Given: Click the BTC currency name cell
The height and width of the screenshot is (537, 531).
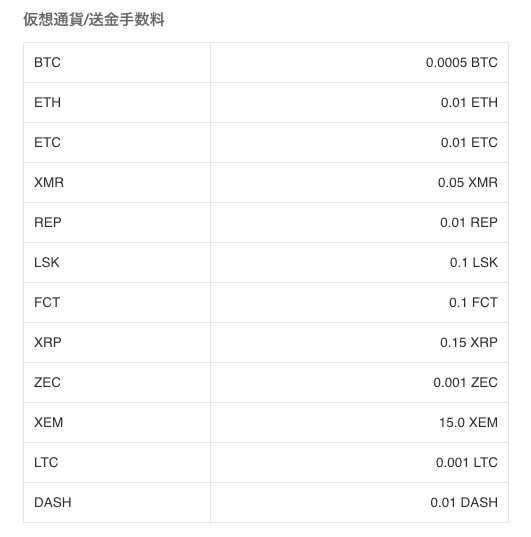Looking at the screenshot, I should pyautogui.click(x=117, y=63).
